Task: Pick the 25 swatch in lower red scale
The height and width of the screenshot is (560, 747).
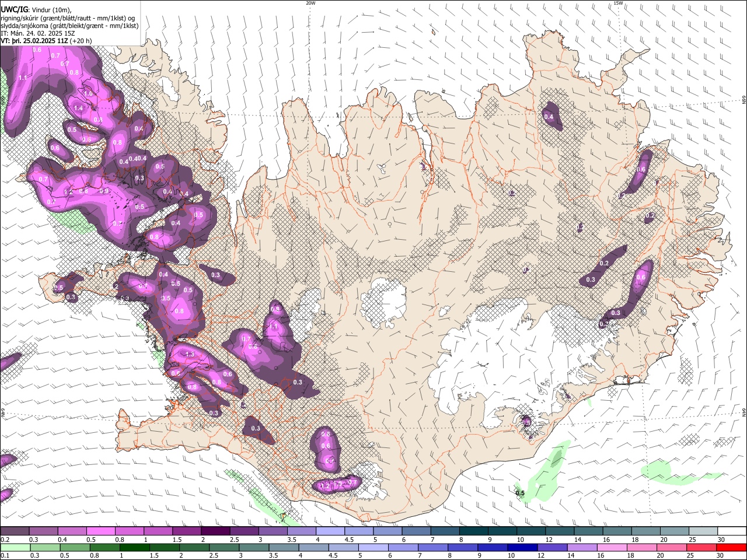Action: pos(700,547)
